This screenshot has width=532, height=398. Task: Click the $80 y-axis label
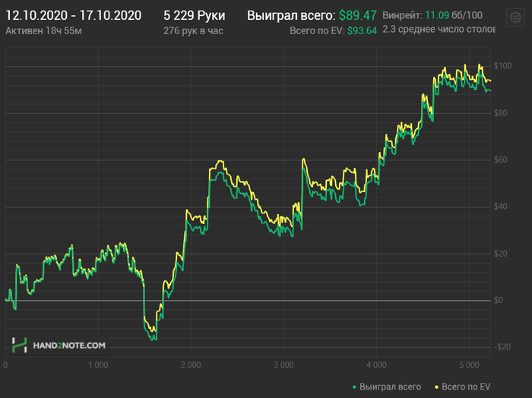tap(501, 113)
